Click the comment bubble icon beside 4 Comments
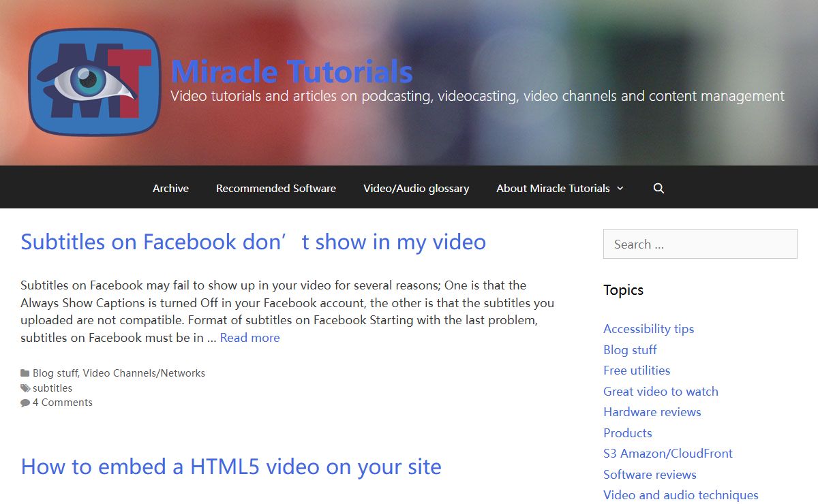 tap(25, 403)
